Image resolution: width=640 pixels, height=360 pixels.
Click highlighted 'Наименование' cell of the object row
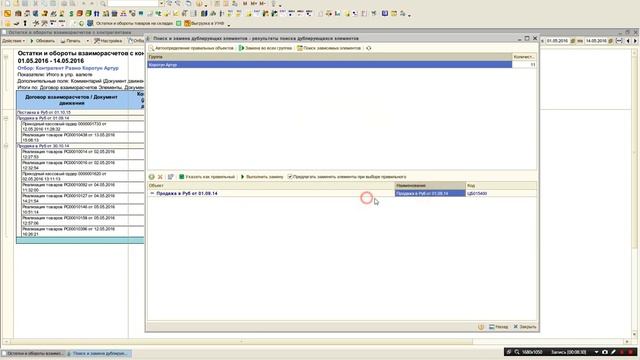pos(430,193)
